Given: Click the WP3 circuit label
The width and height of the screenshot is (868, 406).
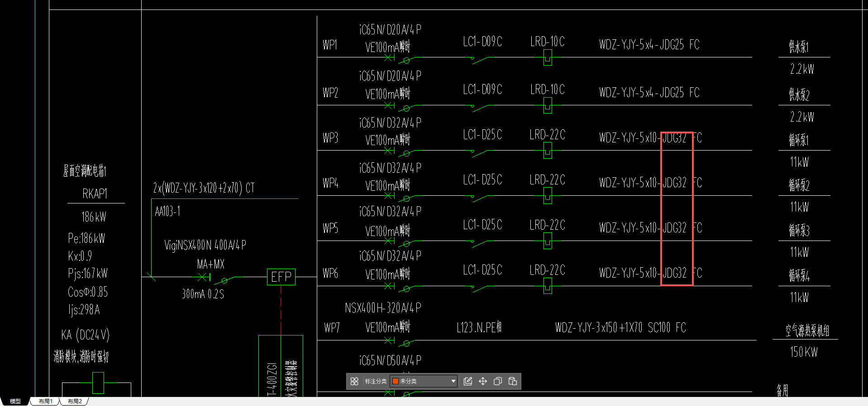Looking at the screenshot, I should click(330, 137).
